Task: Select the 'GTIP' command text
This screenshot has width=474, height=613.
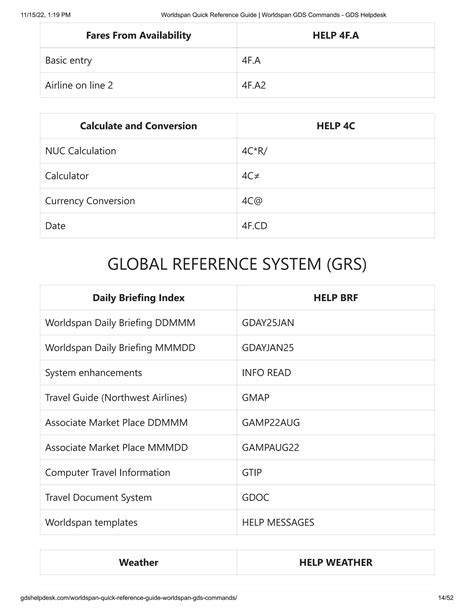Action: coord(252,473)
